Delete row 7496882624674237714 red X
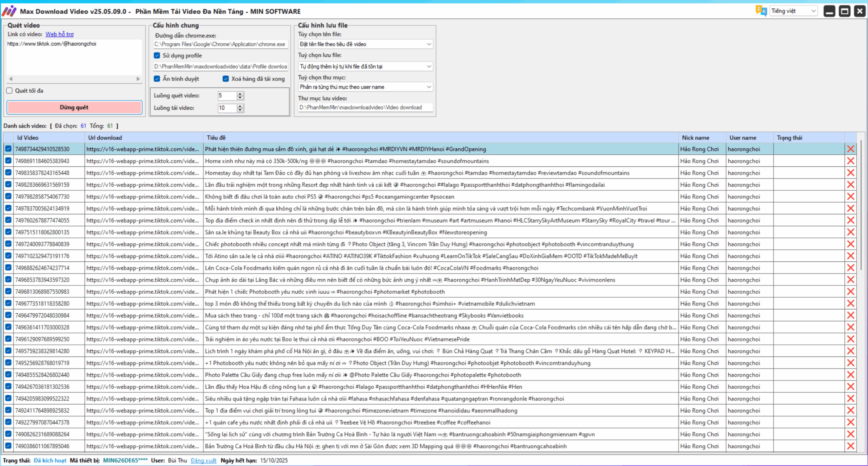This screenshot has width=868, height=466. 850,268
